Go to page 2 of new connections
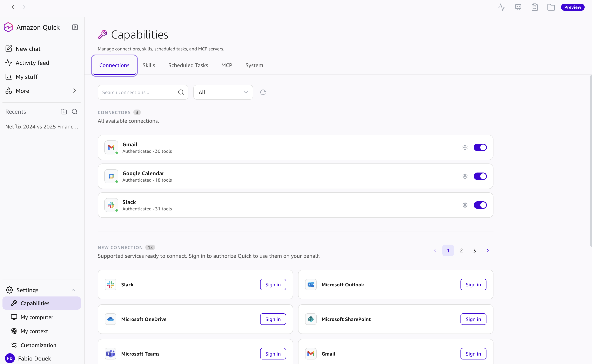Image resolution: width=592 pixels, height=364 pixels. 461,250
